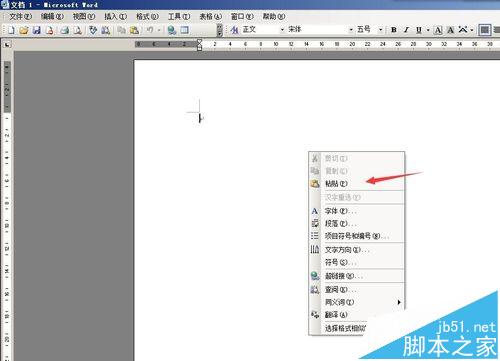Open the 表格 menu

210,16
